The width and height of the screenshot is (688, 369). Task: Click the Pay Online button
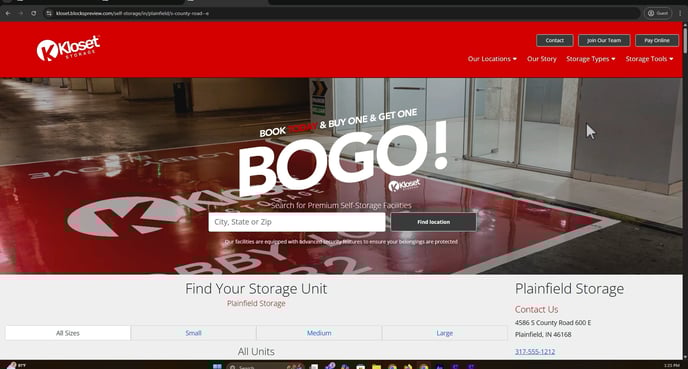click(657, 40)
